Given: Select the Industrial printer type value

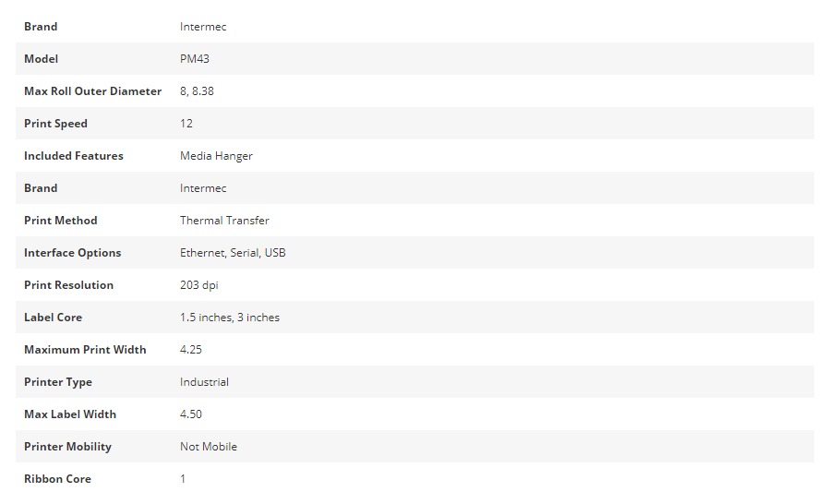Looking at the screenshot, I should tap(204, 382).
